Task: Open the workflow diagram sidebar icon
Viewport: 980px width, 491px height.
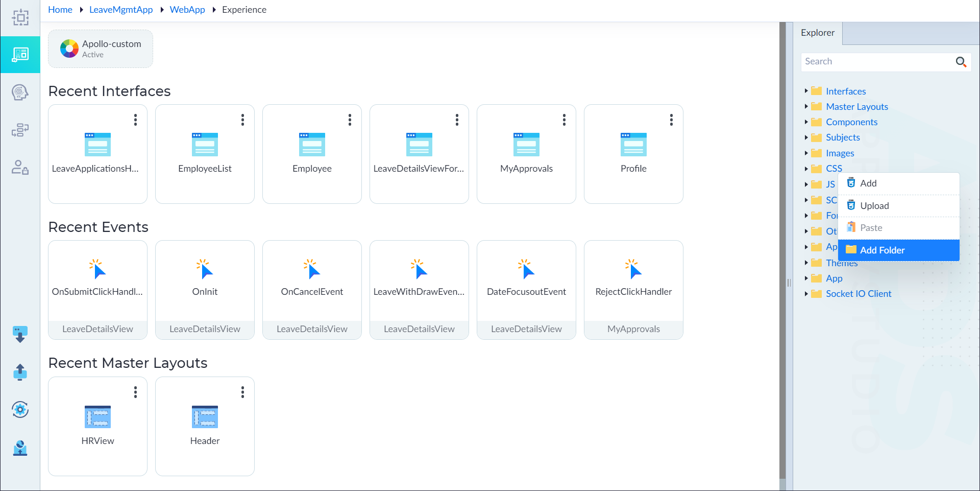Action: (x=20, y=130)
